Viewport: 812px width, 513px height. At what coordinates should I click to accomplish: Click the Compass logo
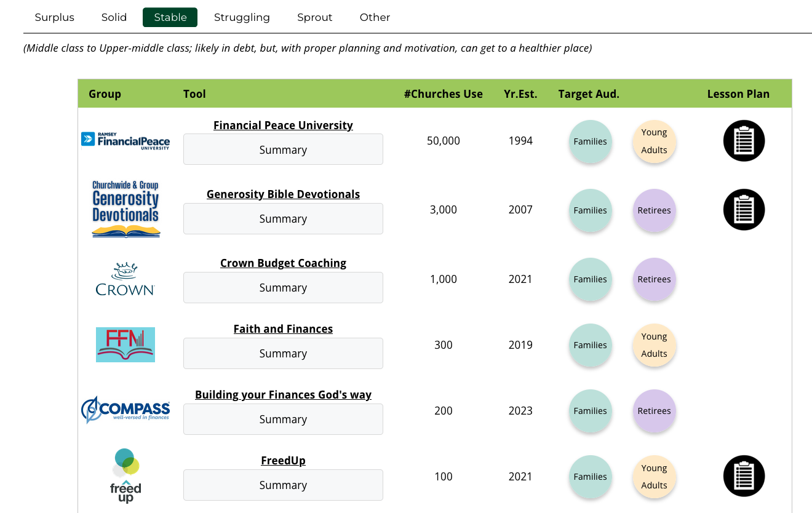tap(125, 410)
